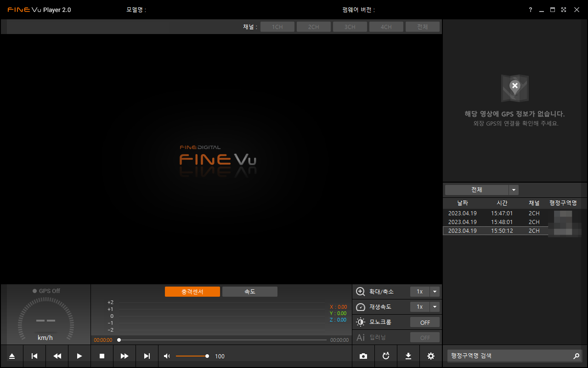The width and height of the screenshot is (588, 368).
Task: Click the search magnifier in region search
Action: point(576,356)
